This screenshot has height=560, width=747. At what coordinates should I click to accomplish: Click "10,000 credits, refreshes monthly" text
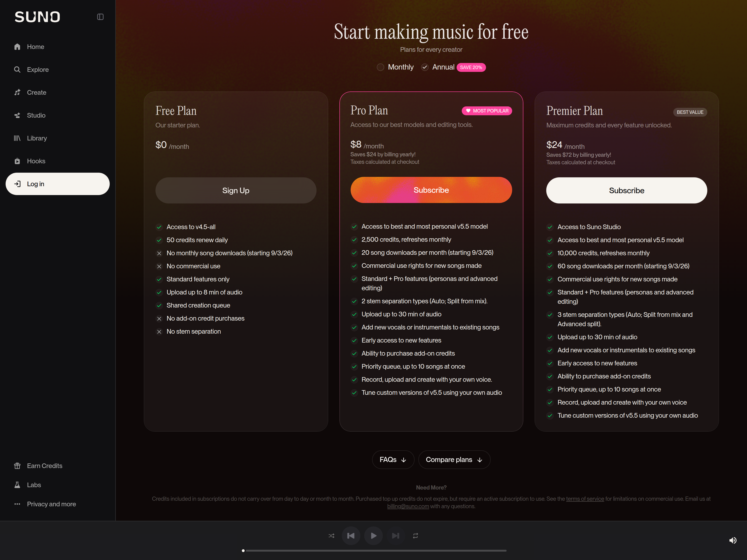pos(603,253)
